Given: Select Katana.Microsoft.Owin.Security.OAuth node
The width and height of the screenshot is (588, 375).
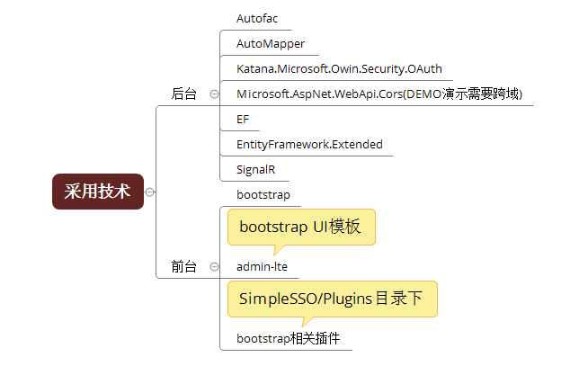Looking at the screenshot, I should 339,68.
